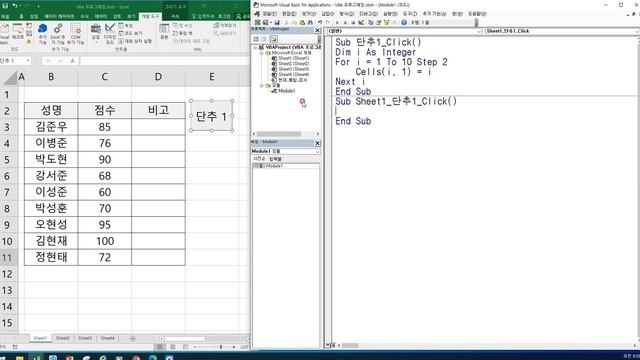The image size is (640, 360).
Task: Click the Macros icon in Excel ribbon
Action: (18, 32)
